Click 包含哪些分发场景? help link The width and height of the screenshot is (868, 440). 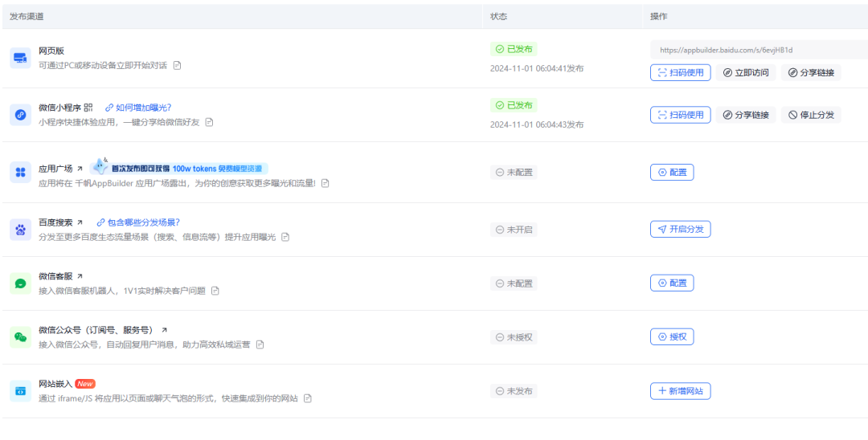(x=138, y=222)
